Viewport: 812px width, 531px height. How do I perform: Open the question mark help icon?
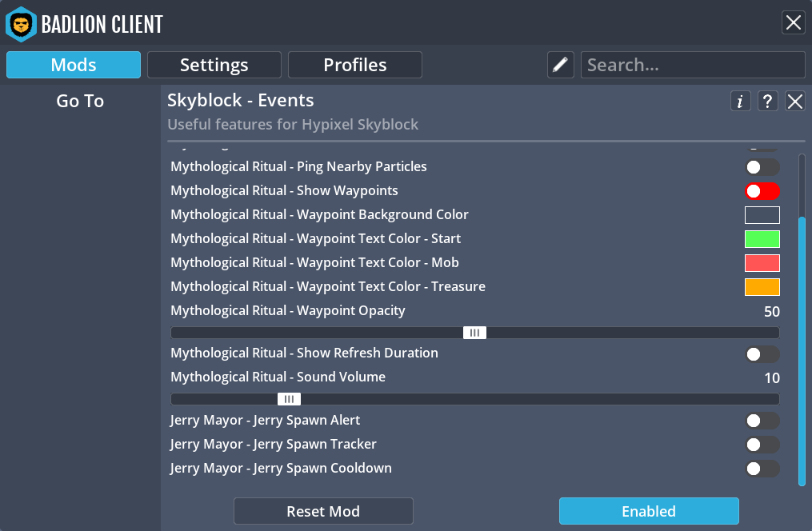click(767, 101)
